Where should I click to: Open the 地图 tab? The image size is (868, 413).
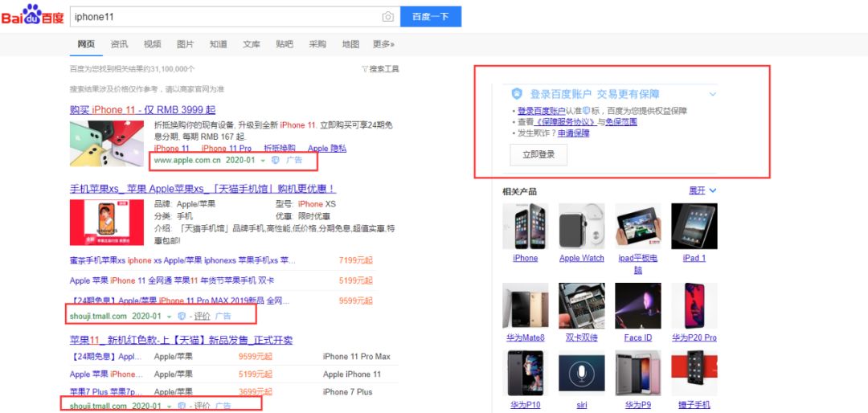click(x=350, y=44)
